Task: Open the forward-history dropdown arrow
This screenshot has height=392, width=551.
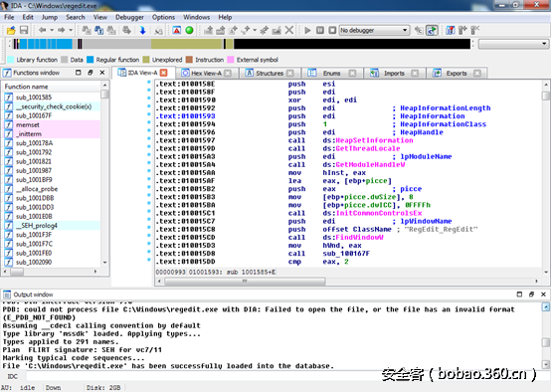Action: (71, 30)
